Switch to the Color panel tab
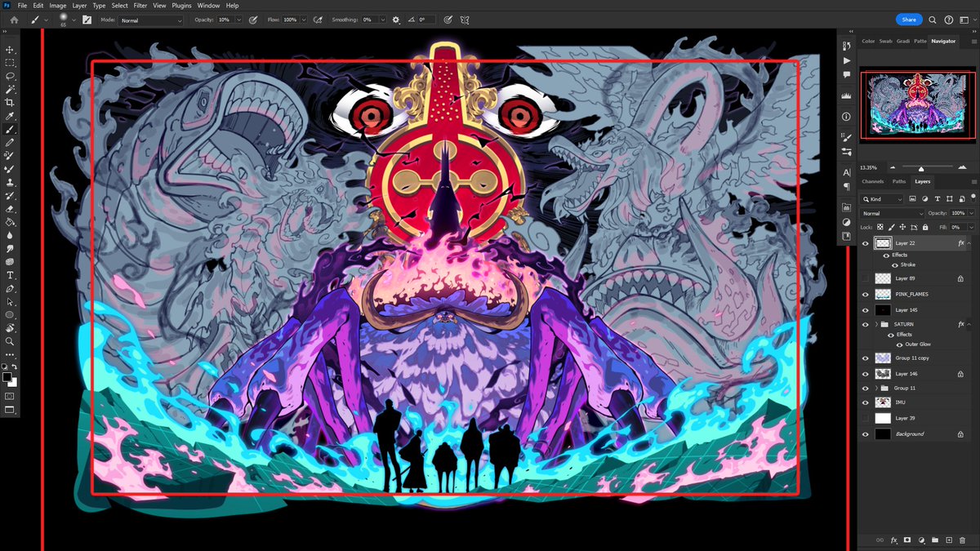 (x=868, y=41)
